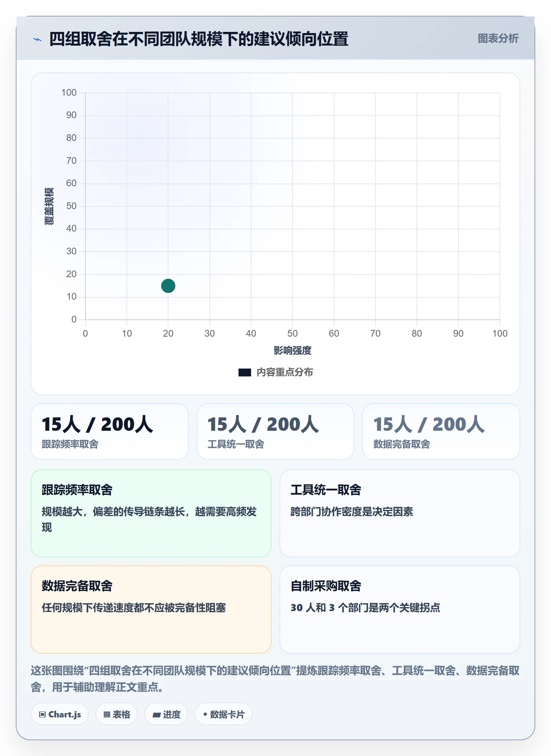Click the text 任何规模下传递速度都不应被完备性阻塞
Screen dimensions: 551x756
(x=134, y=608)
